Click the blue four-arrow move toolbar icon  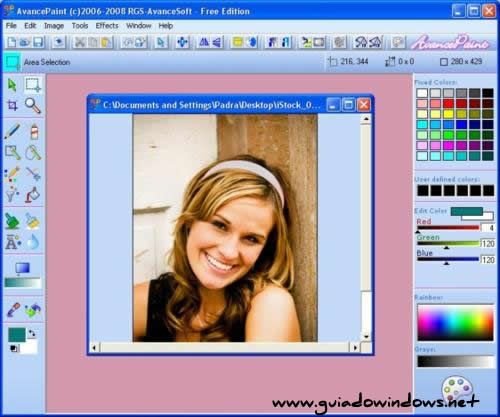[182, 42]
